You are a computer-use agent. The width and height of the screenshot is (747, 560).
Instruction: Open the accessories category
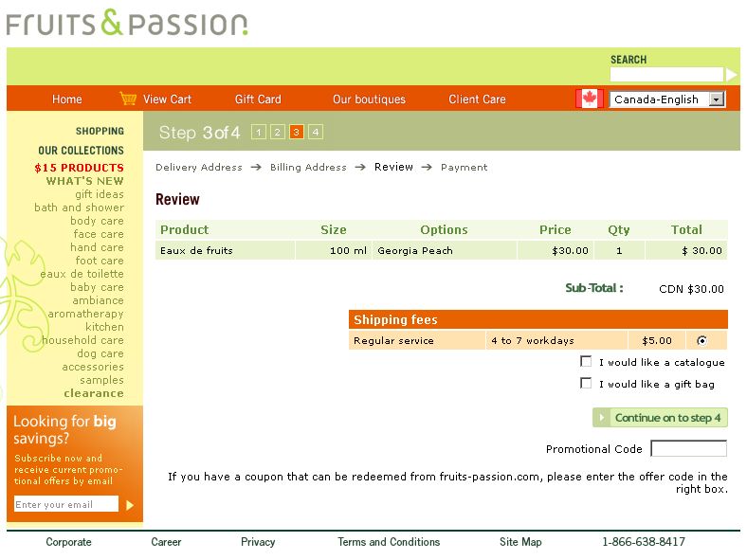(93, 367)
